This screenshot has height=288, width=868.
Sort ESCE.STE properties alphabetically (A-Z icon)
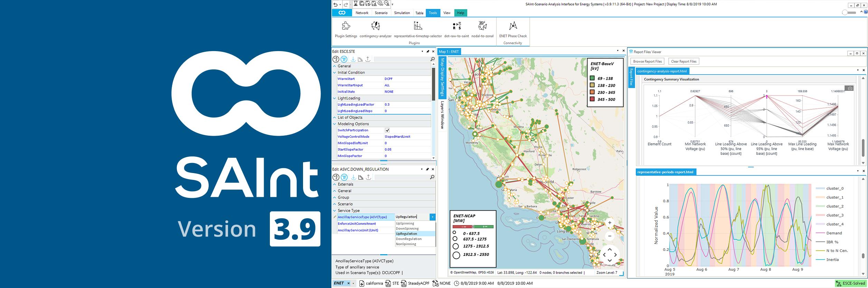(336, 59)
